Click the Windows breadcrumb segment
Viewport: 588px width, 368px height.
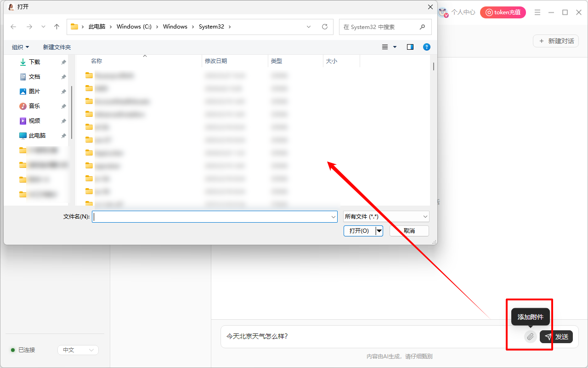pos(175,27)
